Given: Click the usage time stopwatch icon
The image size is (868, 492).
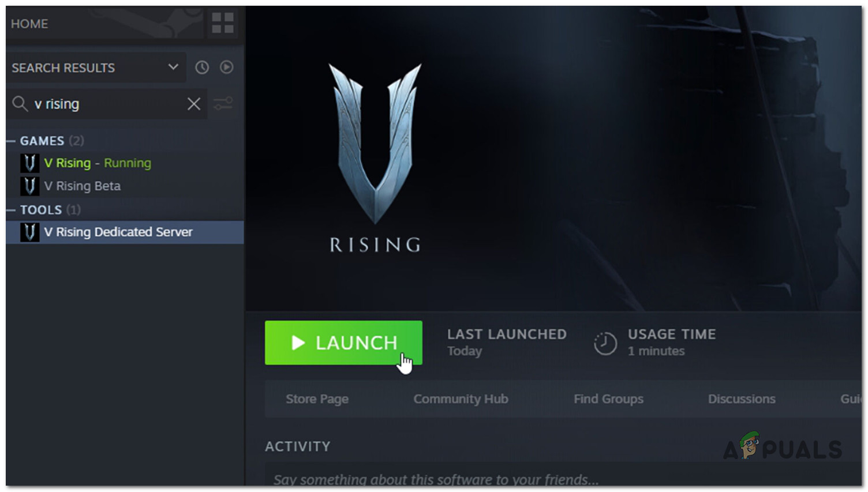Looking at the screenshot, I should click(605, 342).
